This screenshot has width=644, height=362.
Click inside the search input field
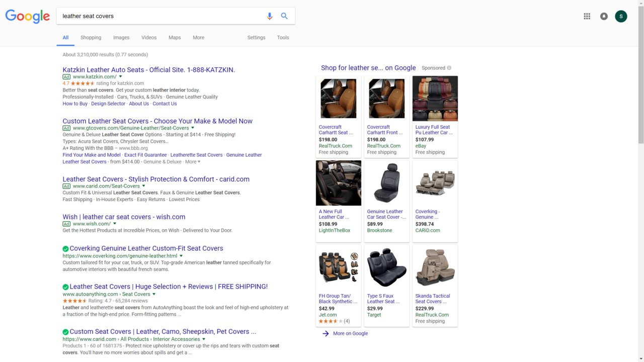click(161, 16)
